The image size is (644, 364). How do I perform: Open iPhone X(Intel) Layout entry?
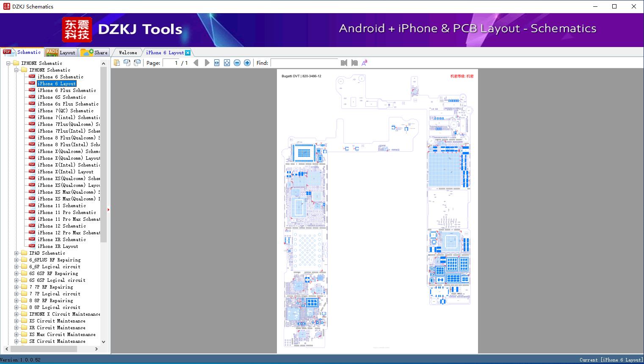tap(65, 172)
